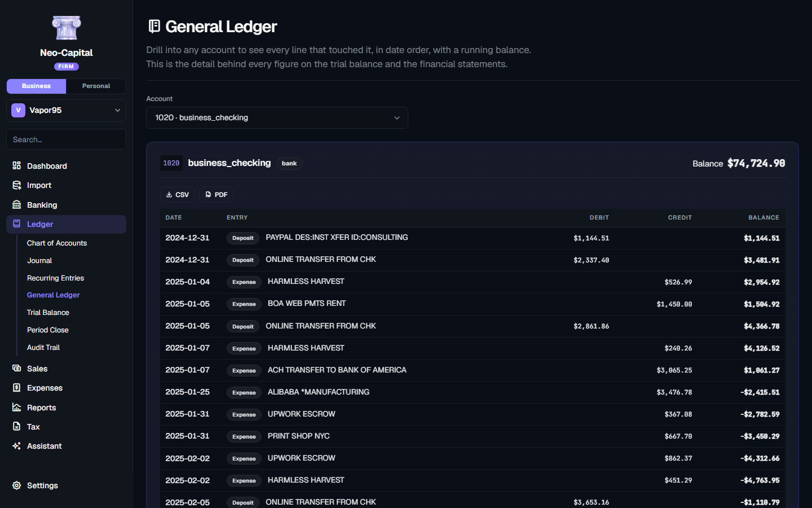Select BOA WEB PMTS RENT entry
The height and width of the screenshot is (508, 812).
307,303
